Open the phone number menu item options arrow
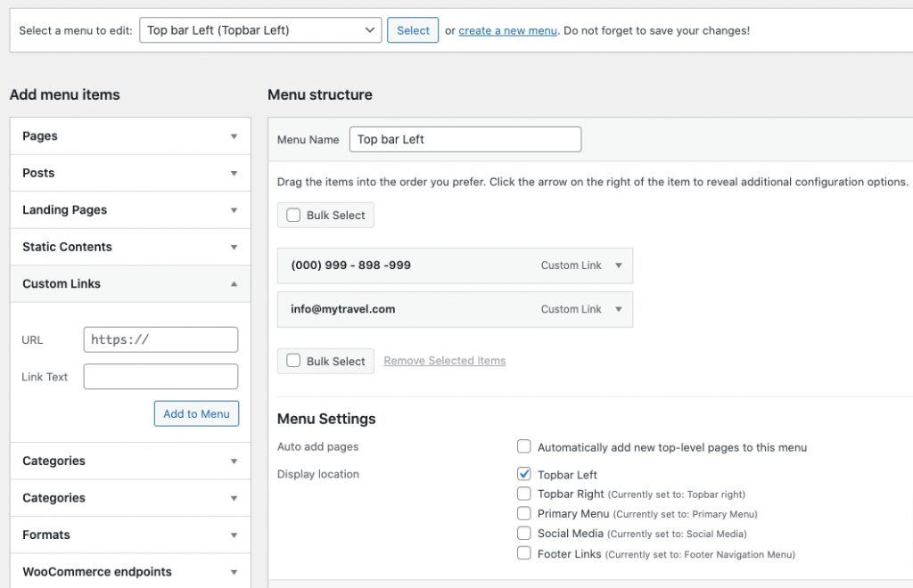Viewport: 913px width, 588px height. tap(619, 265)
